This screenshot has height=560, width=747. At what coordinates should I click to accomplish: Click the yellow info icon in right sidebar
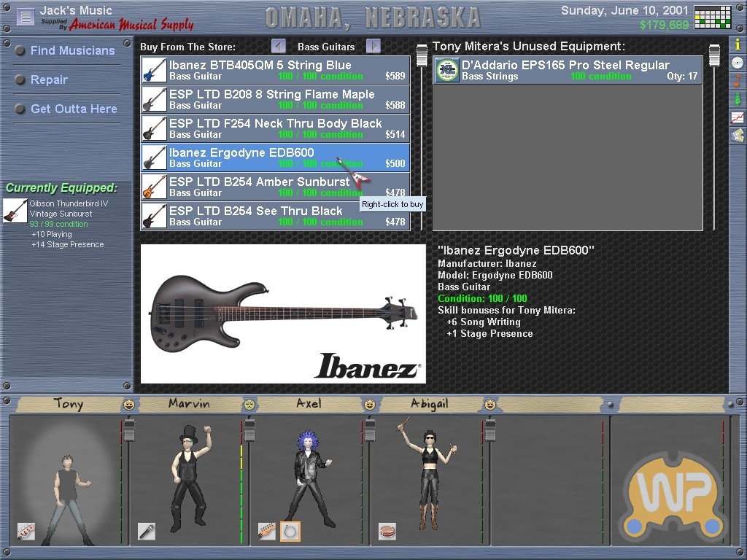tap(738, 44)
